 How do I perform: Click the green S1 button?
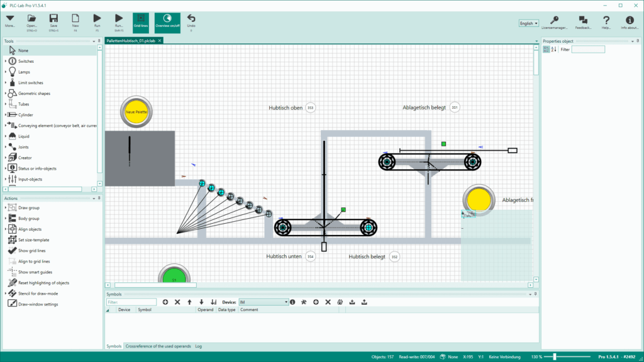pos(174,274)
